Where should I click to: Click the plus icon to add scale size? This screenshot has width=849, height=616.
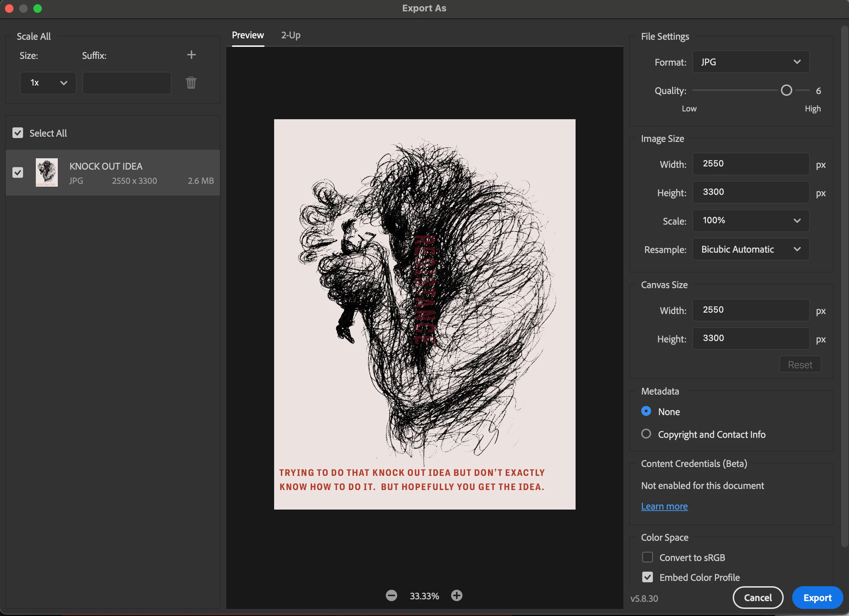click(191, 55)
